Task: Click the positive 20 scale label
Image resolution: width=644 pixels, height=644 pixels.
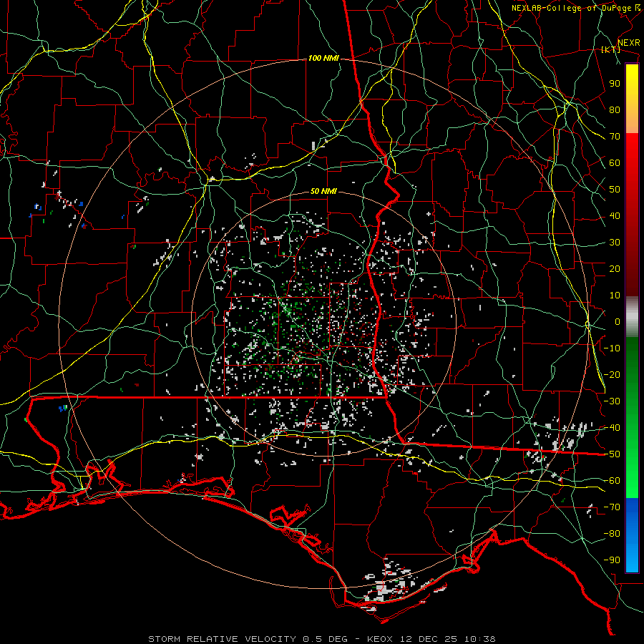Action: 615,269
